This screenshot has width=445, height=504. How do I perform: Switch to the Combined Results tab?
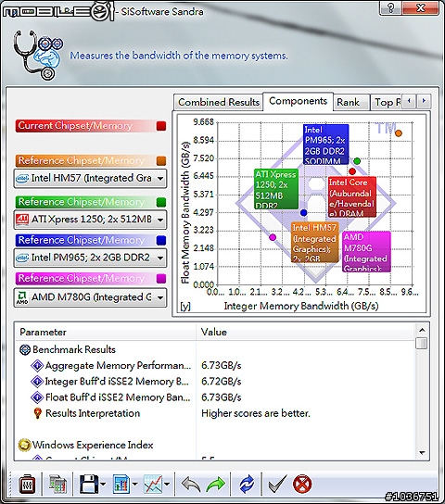219,102
